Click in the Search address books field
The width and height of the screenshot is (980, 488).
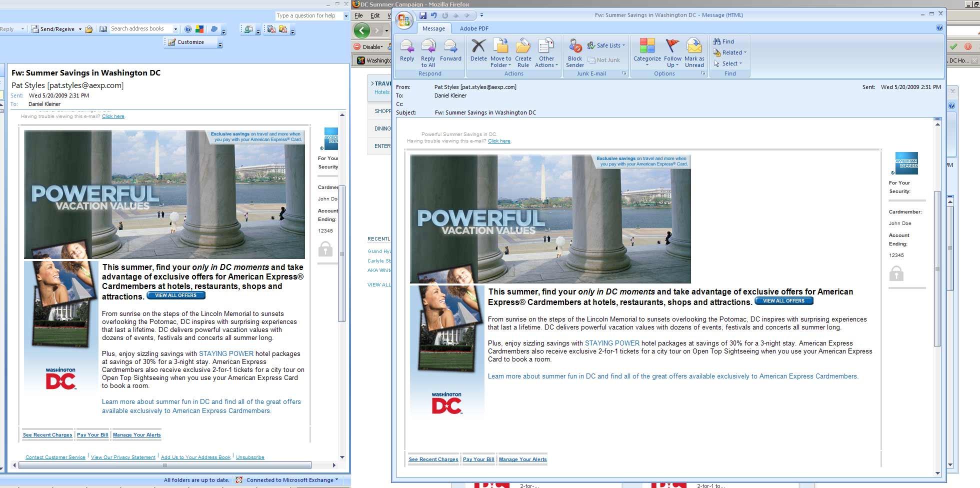point(140,29)
